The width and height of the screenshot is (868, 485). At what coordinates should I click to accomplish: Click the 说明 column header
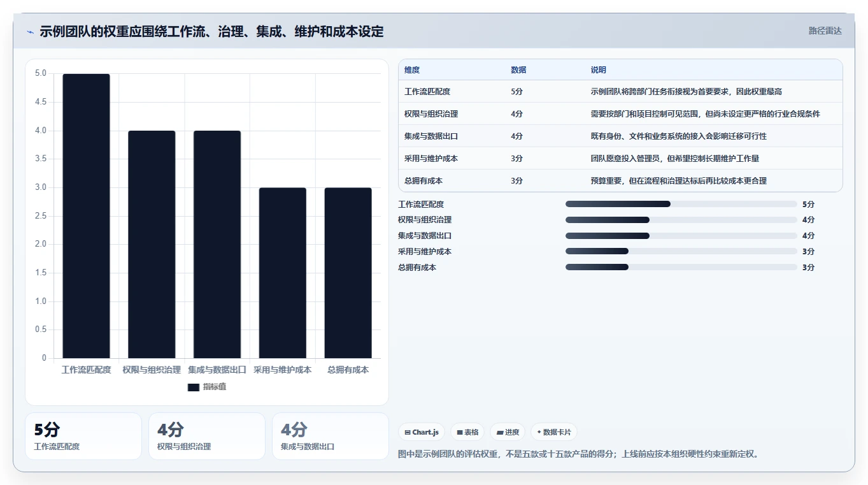599,70
